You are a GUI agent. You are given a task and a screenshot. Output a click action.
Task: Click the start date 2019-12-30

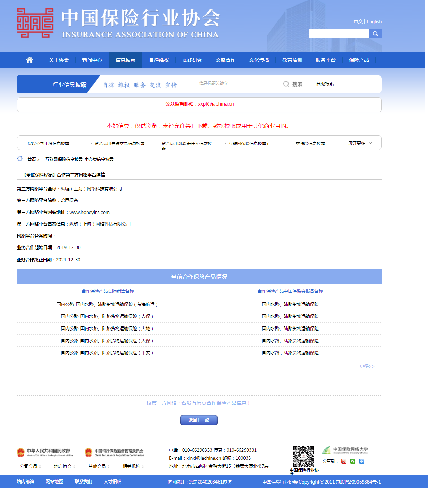tap(69, 247)
